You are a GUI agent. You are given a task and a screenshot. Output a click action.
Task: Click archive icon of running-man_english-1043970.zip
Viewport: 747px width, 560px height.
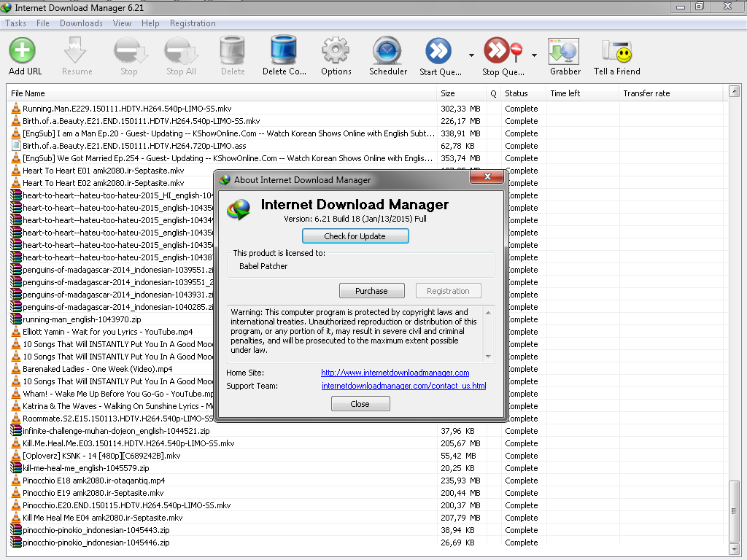pyautogui.click(x=16, y=319)
